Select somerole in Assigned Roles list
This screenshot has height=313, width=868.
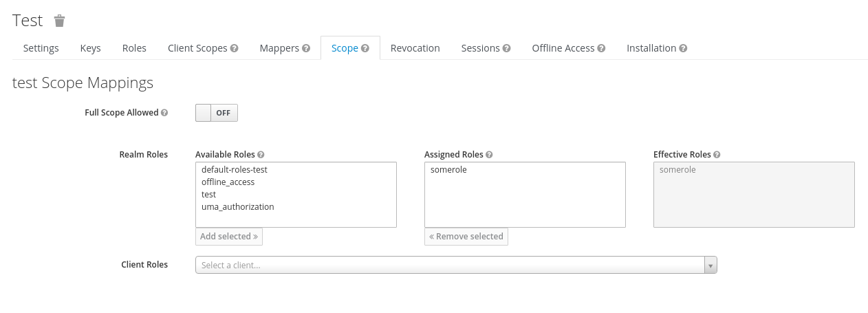pyautogui.click(x=448, y=170)
